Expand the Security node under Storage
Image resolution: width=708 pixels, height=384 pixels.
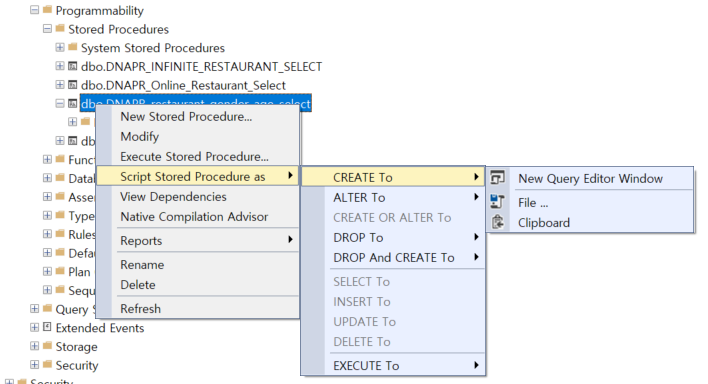click(35, 365)
